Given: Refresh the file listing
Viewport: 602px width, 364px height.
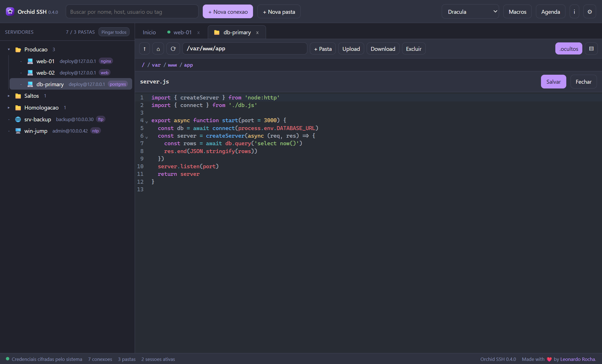Looking at the screenshot, I should (x=173, y=49).
